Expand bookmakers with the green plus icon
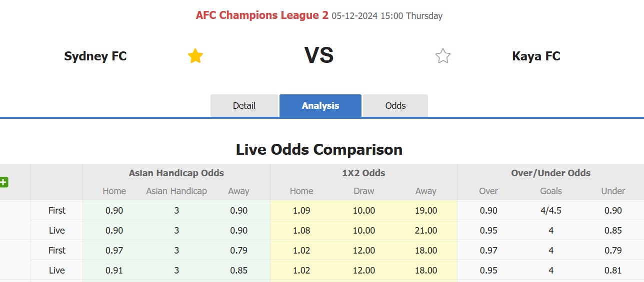 pyautogui.click(x=3, y=182)
